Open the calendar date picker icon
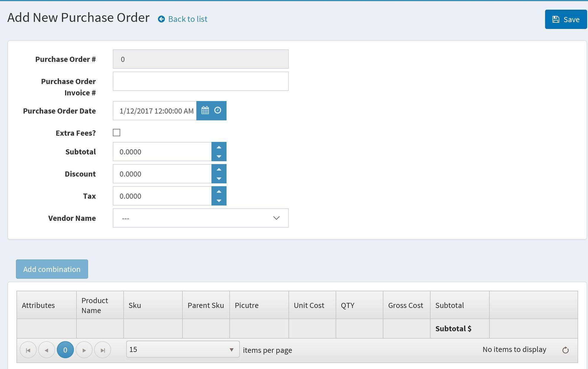Screen dimensions: 588x369 (205, 111)
